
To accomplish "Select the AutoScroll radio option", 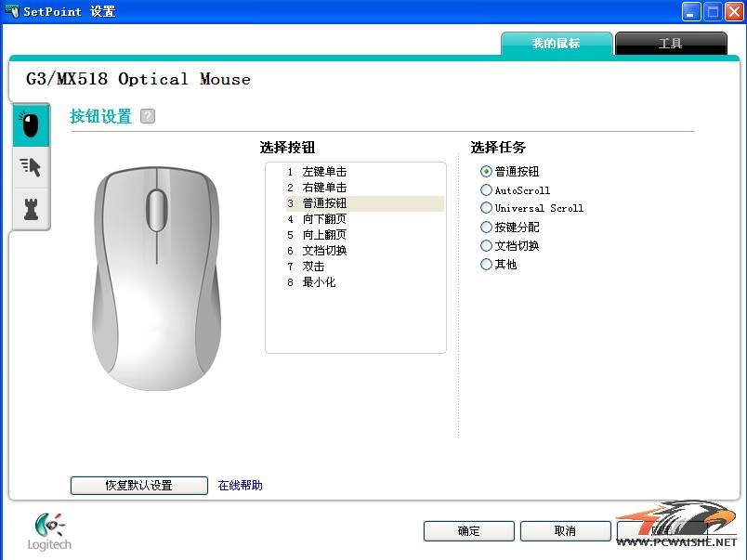I will (x=515, y=190).
